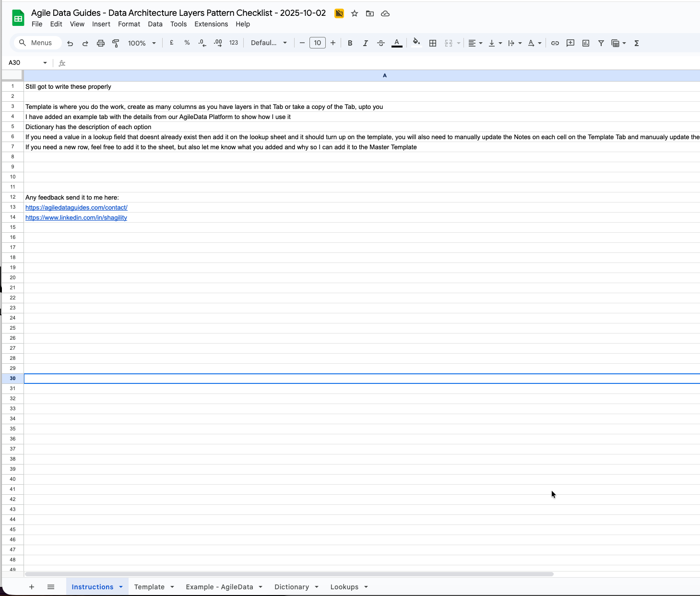Show the all sheets list
The image size is (700, 596).
point(51,587)
